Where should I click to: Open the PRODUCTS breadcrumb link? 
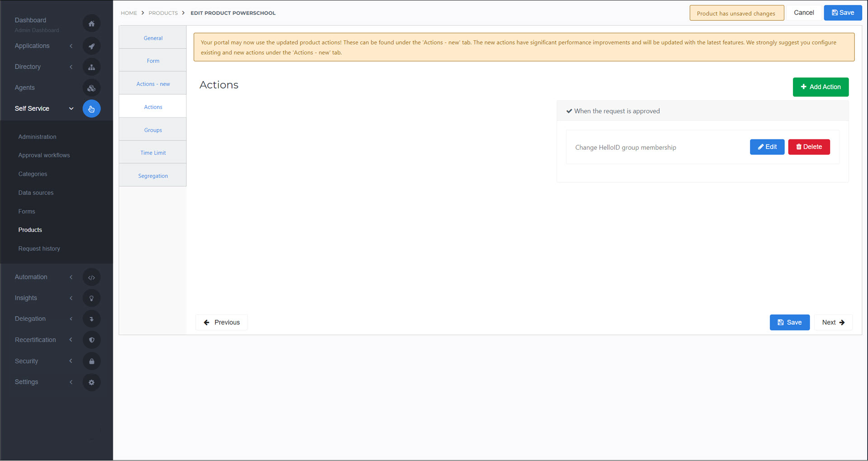[x=163, y=13]
